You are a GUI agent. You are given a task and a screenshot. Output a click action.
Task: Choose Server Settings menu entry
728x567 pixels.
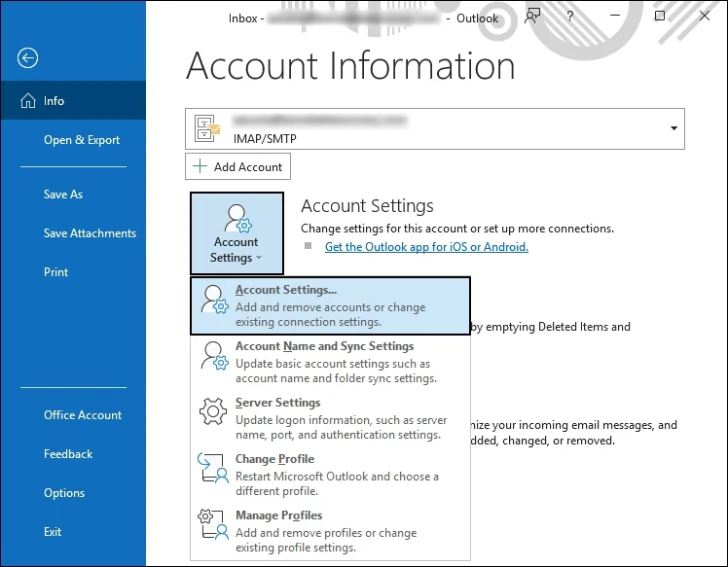(x=330, y=418)
